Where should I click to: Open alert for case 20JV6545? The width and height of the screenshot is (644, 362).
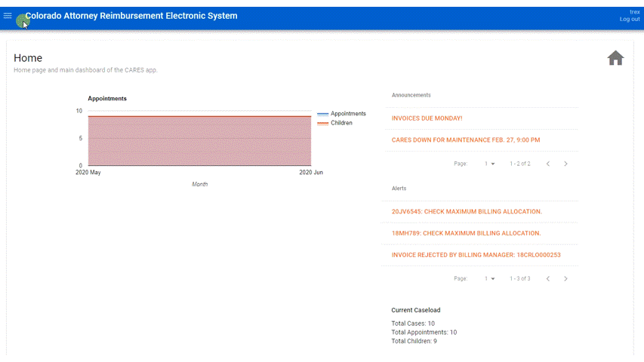[x=466, y=212]
